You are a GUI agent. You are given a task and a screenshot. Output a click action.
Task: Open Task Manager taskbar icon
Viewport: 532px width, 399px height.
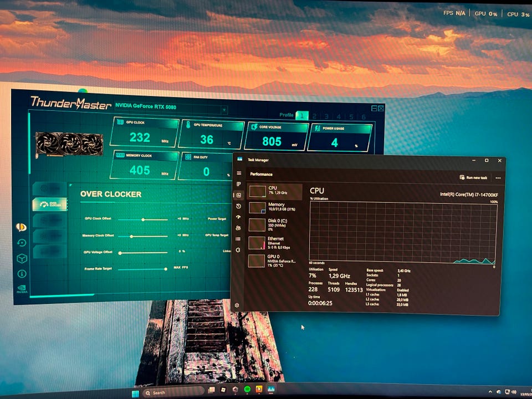tap(271, 388)
